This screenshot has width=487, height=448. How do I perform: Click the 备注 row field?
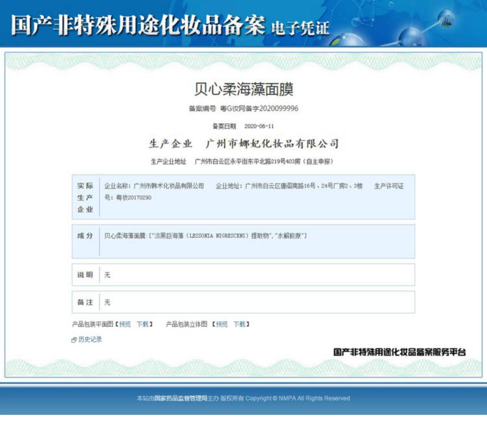[x=243, y=302]
